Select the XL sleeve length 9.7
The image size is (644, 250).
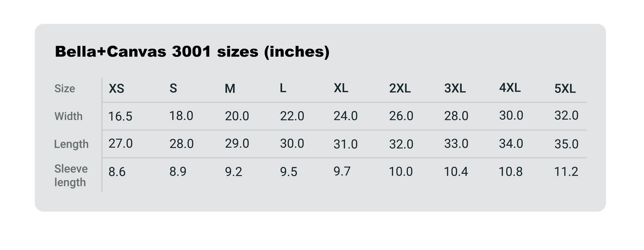342,171
